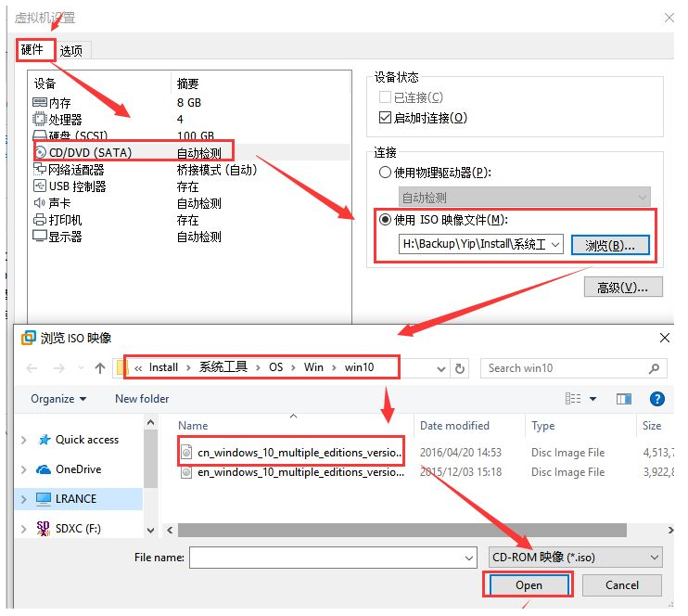This screenshot has width=688, height=616.
Task: Click the Advanced button
Action: click(x=623, y=287)
